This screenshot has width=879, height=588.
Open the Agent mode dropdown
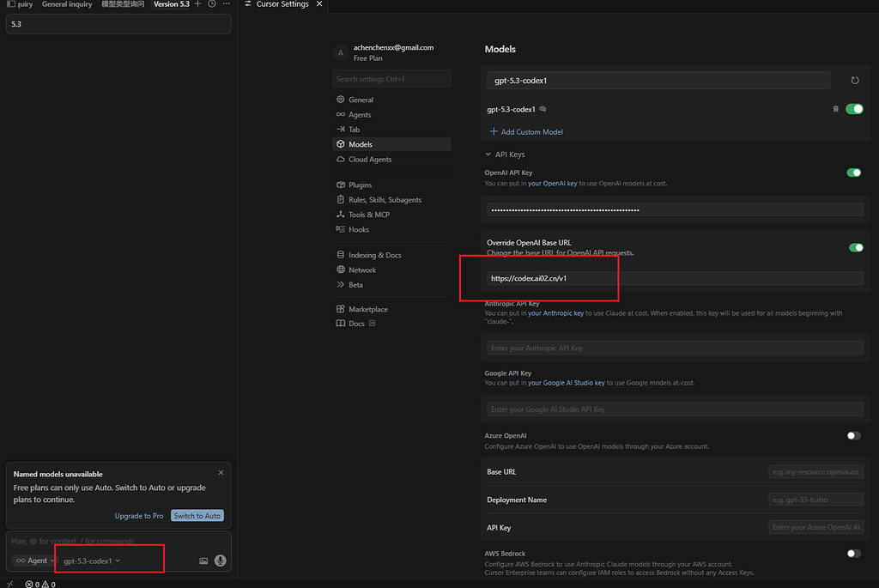(34, 561)
